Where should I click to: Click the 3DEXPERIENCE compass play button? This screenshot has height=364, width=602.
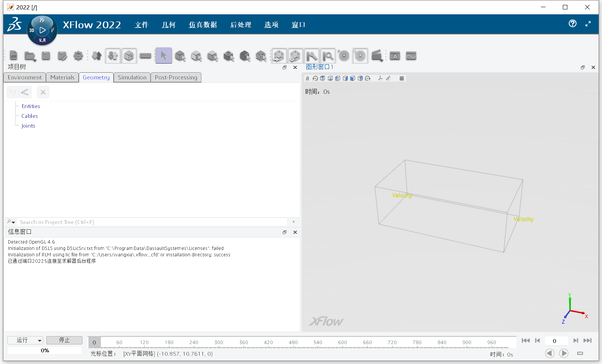coord(42,30)
